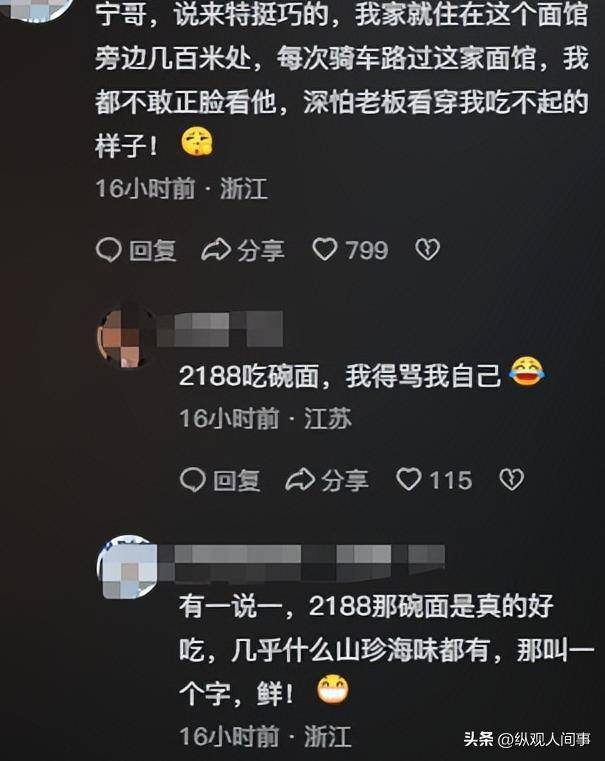
Task: Tap reply bubble icon under 799-like comment
Action: coord(109,250)
